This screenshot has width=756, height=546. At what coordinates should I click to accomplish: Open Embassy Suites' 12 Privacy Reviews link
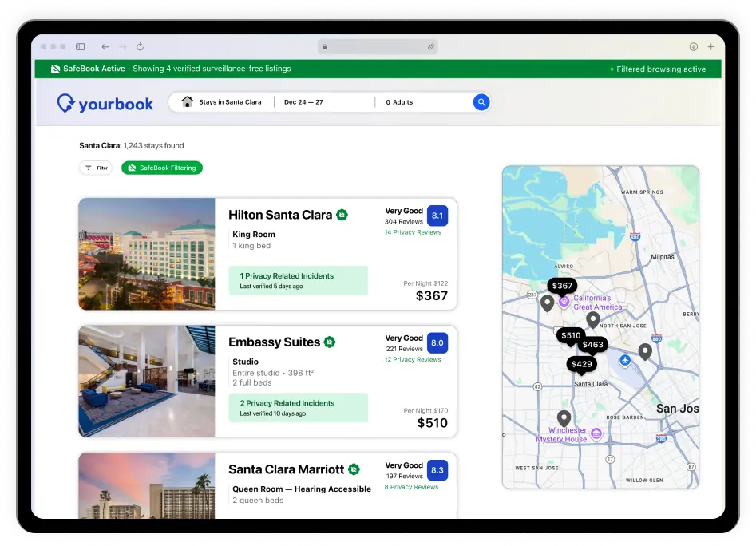pyautogui.click(x=413, y=359)
